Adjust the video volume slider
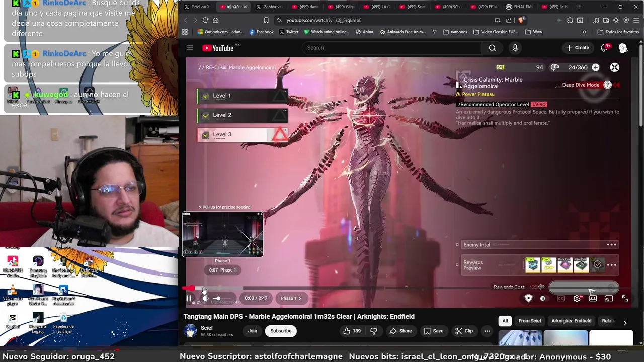This screenshot has height=362, width=644. click(x=221, y=298)
